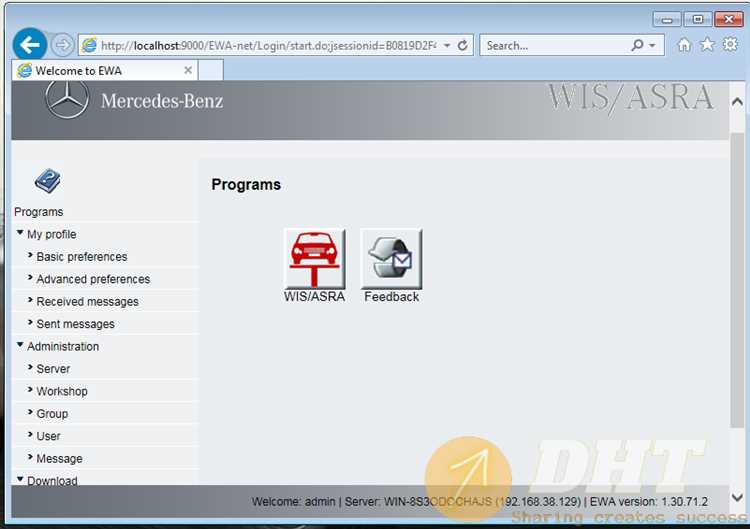Collapse the Administration section

[x=20, y=345]
